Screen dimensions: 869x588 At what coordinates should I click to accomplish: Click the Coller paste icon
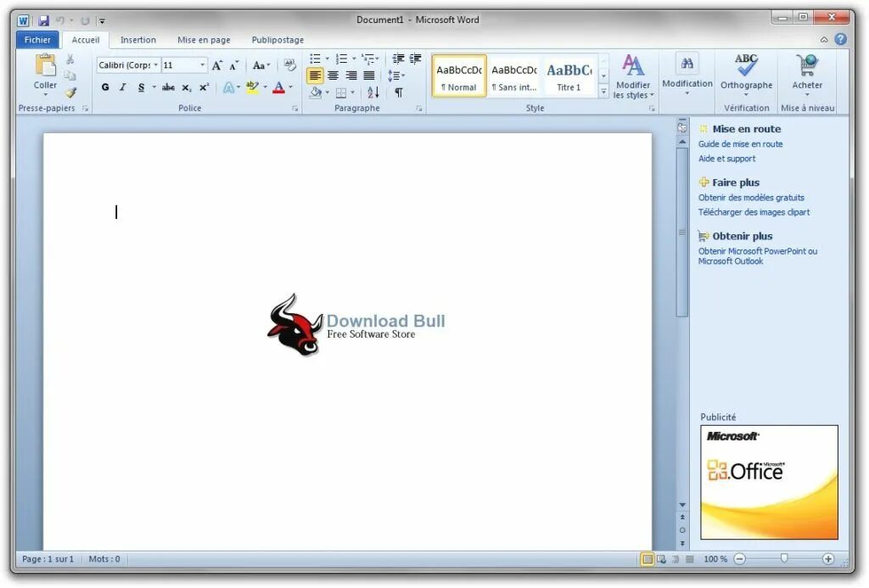46,66
